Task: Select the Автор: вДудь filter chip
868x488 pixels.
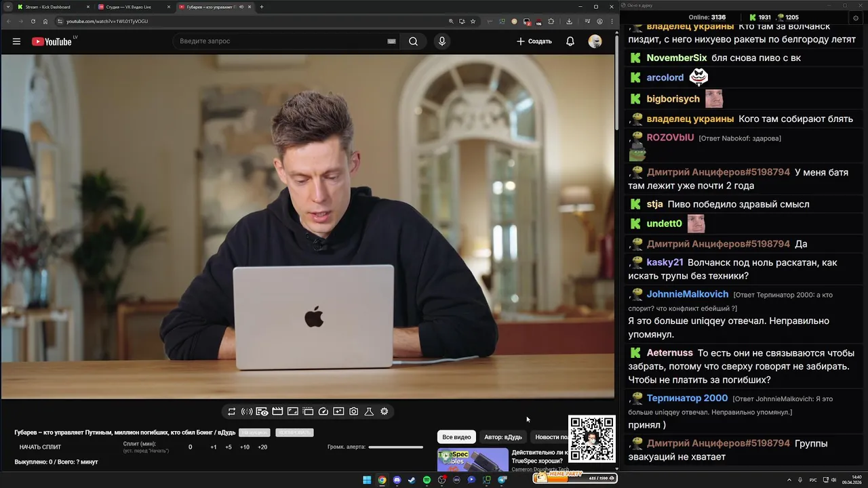Action: (x=503, y=437)
